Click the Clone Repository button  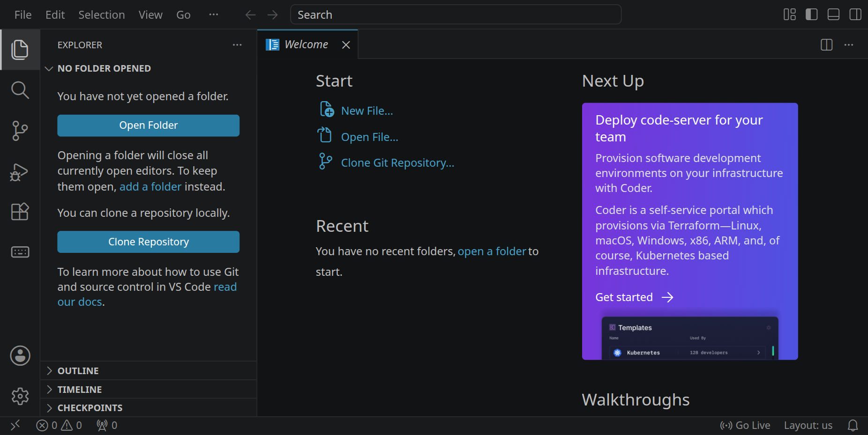(149, 242)
